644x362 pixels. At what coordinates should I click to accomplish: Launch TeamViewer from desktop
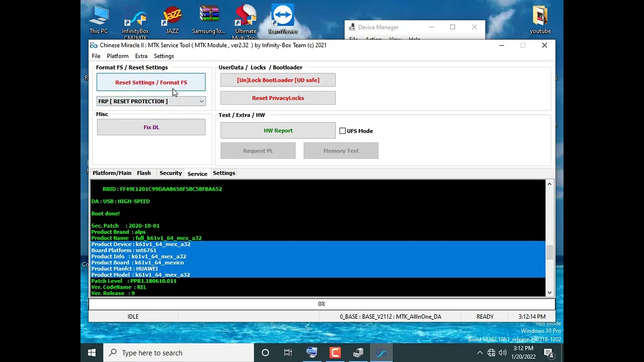pyautogui.click(x=283, y=19)
